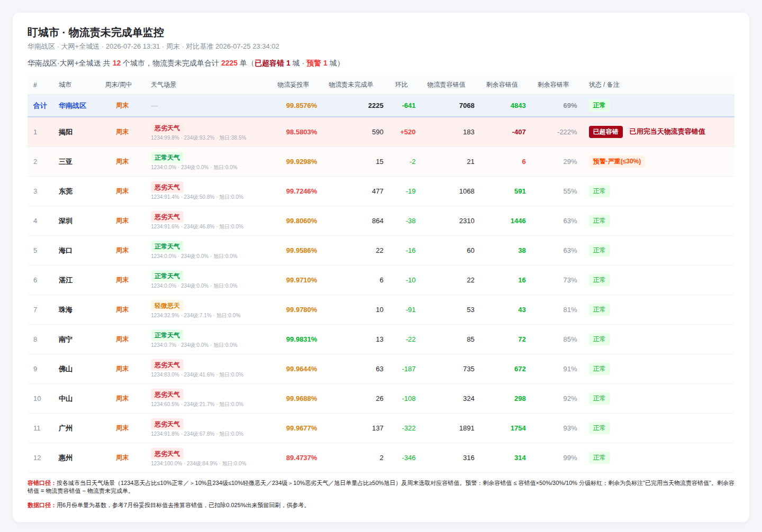
Task: Click the 已用完当天物流责容错值 note
Action: click(667, 132)
